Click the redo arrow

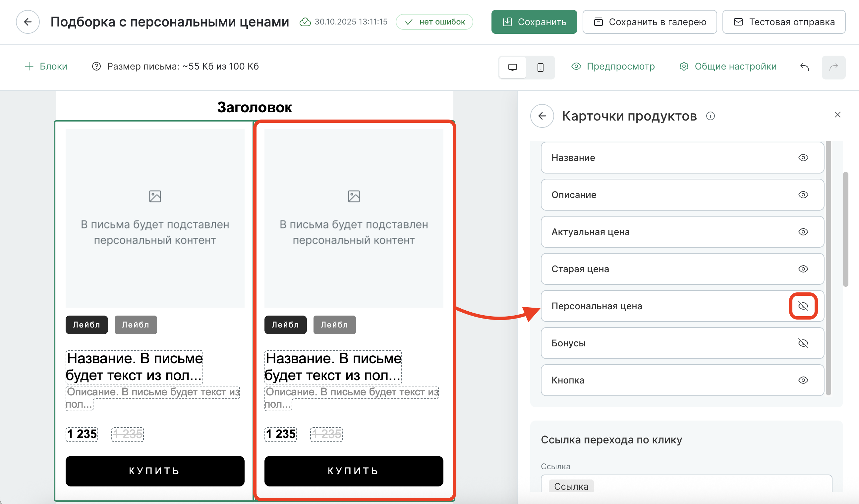(x=833, y=68)
